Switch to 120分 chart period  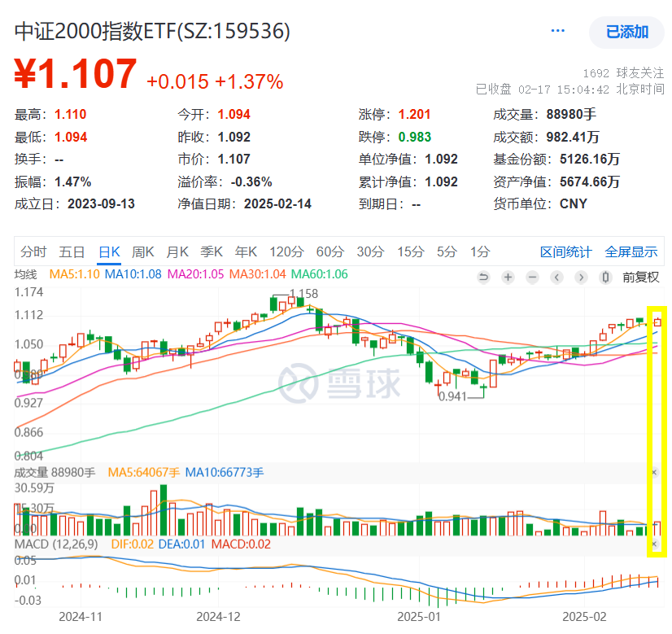(286, 251)
